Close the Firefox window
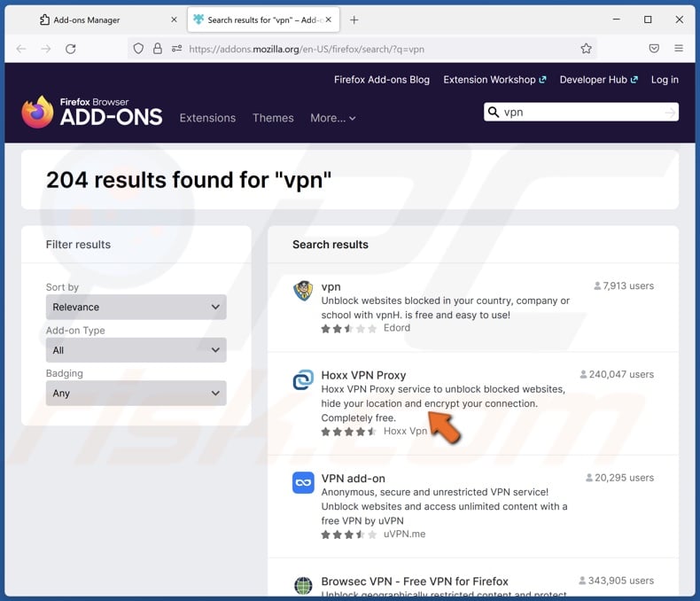 679,20
